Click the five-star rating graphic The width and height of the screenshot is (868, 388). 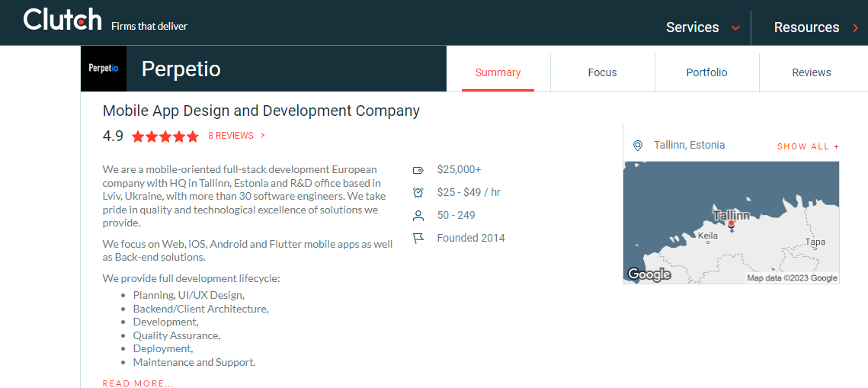pyautogui.click(x=165, y=136)
